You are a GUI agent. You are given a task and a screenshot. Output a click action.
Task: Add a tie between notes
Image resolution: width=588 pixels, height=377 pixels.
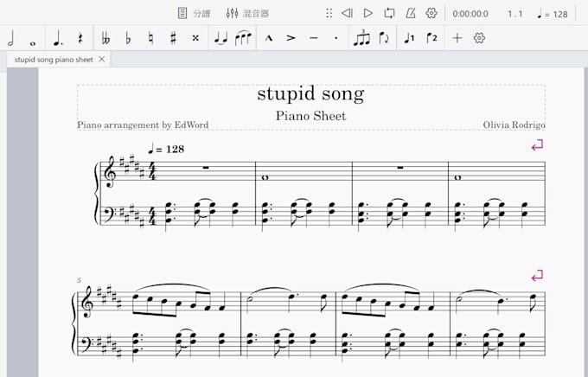(220, 38)
